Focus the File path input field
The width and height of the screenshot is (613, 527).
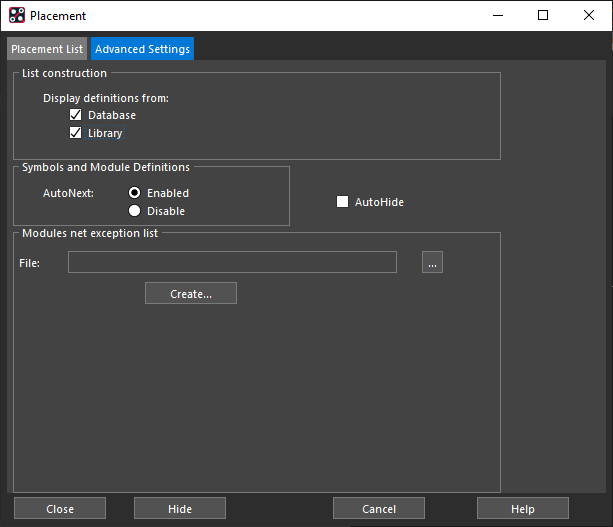click(232, 262)
